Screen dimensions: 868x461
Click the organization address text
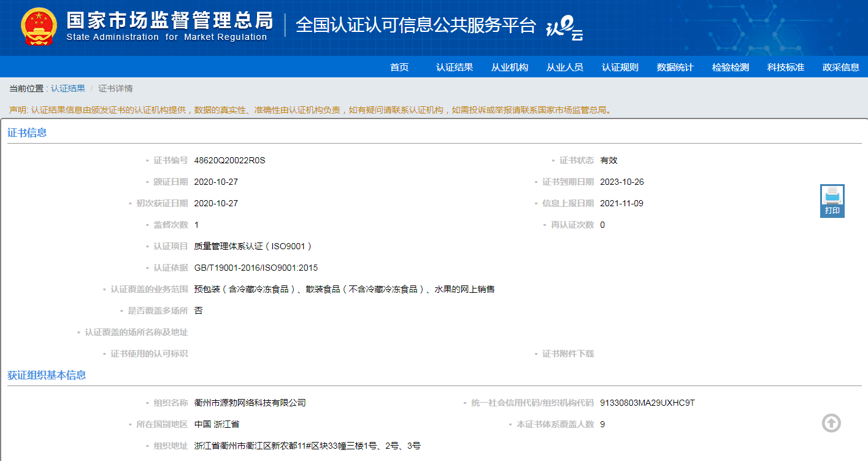point(307,446)
